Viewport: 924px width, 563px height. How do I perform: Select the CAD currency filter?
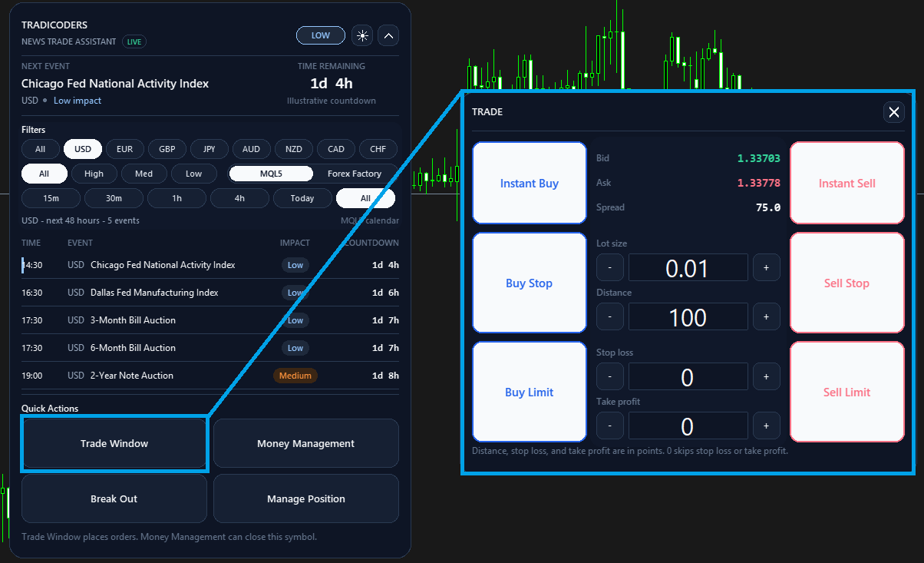click(336, 149)
